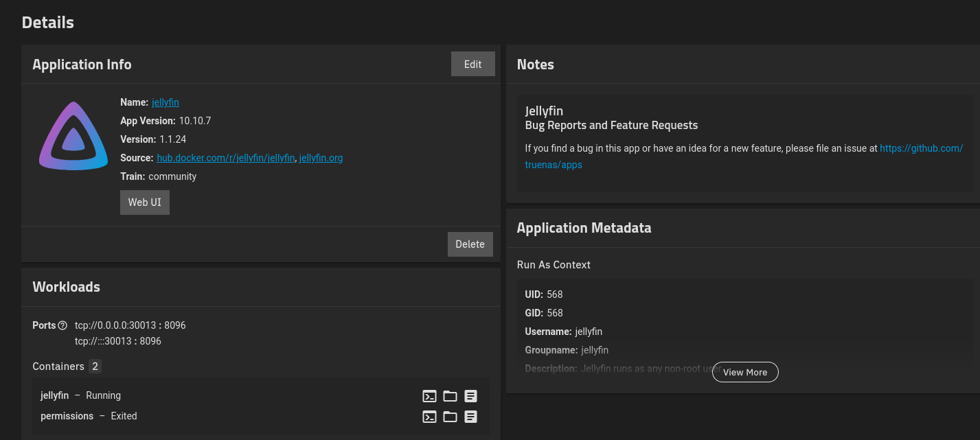Follow the hub.docker.com source link
Viewport: 980px width, 440px height.
click(226, 158)
